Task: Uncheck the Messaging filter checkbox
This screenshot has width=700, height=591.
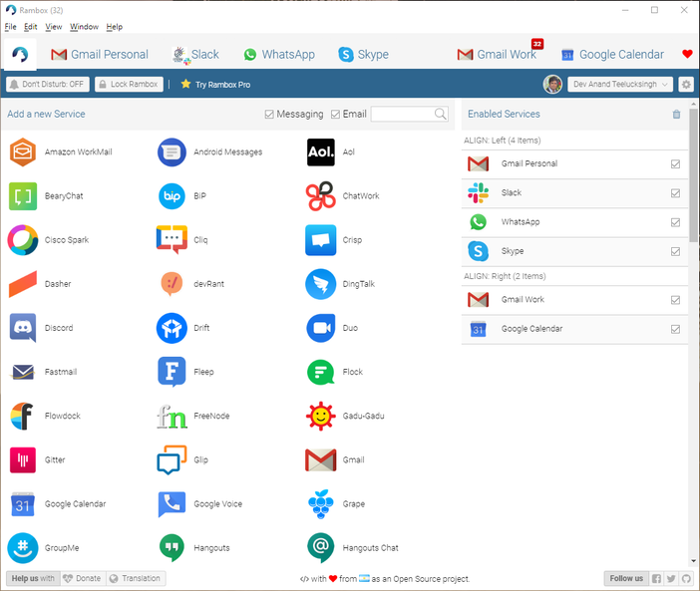Action: point(270,115)
